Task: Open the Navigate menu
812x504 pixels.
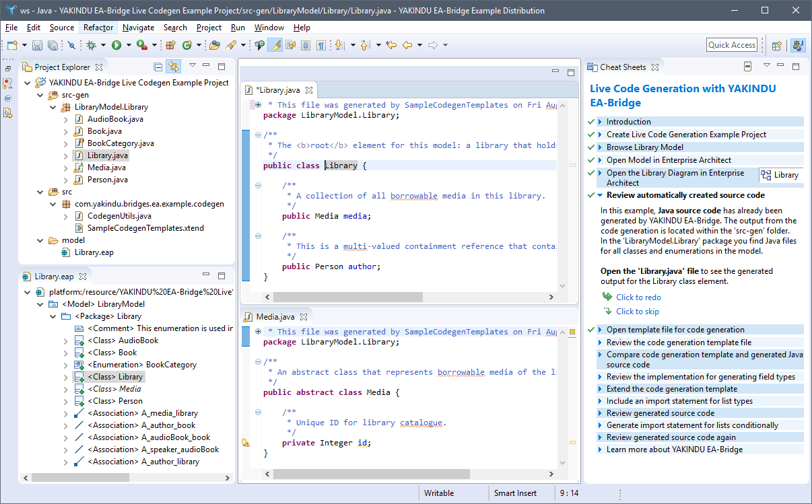Action: (x=138, y=28)
